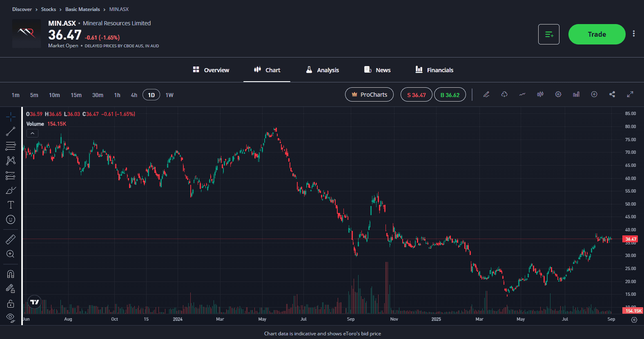
Task: Expand the chart to fullscreen
Action: (630, 94)
